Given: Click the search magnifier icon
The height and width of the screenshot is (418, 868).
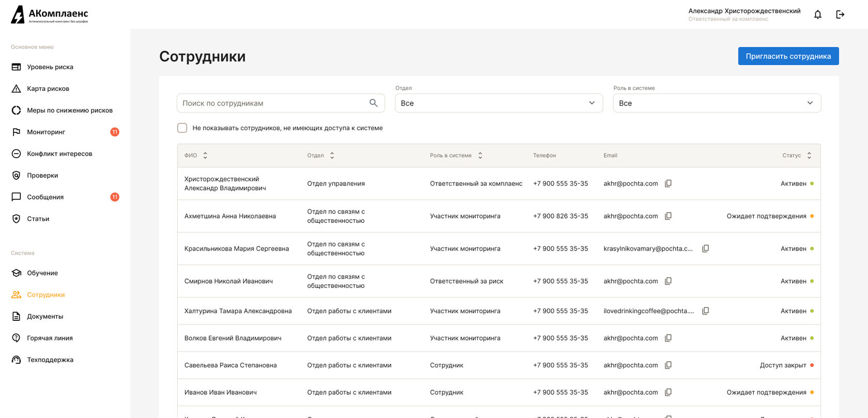Looking at the screenshot, I should [374, 103].
